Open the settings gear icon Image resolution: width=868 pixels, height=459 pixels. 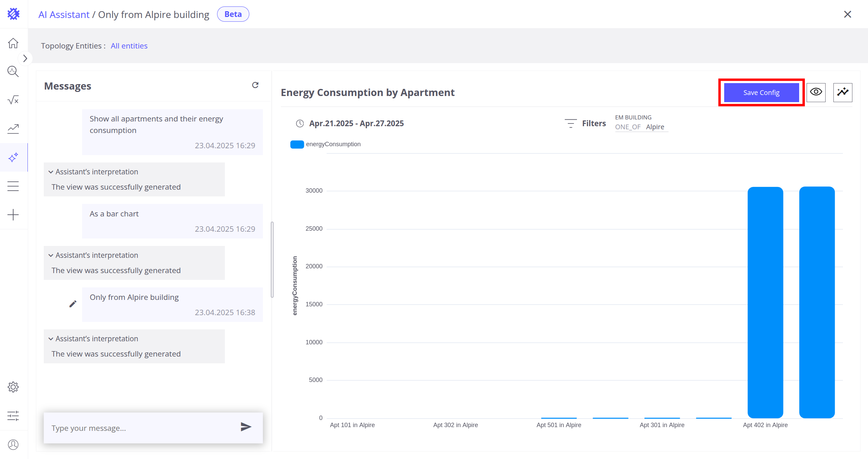point(13,387)
